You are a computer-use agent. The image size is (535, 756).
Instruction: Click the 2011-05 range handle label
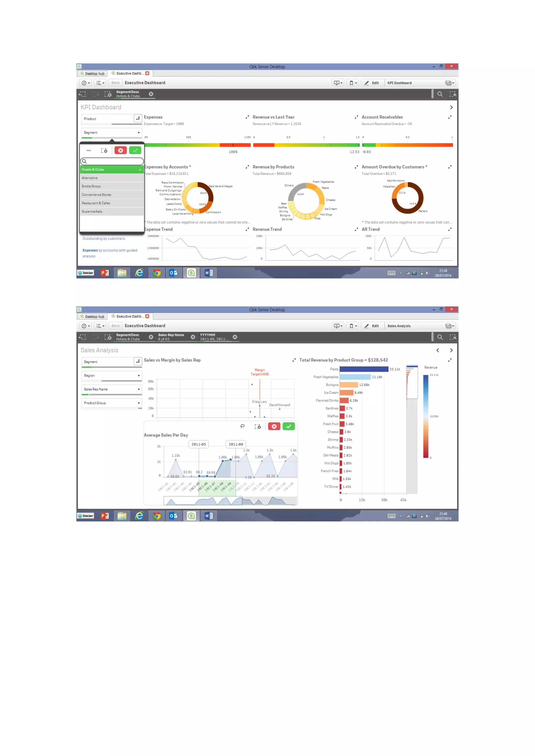point(199,444)
